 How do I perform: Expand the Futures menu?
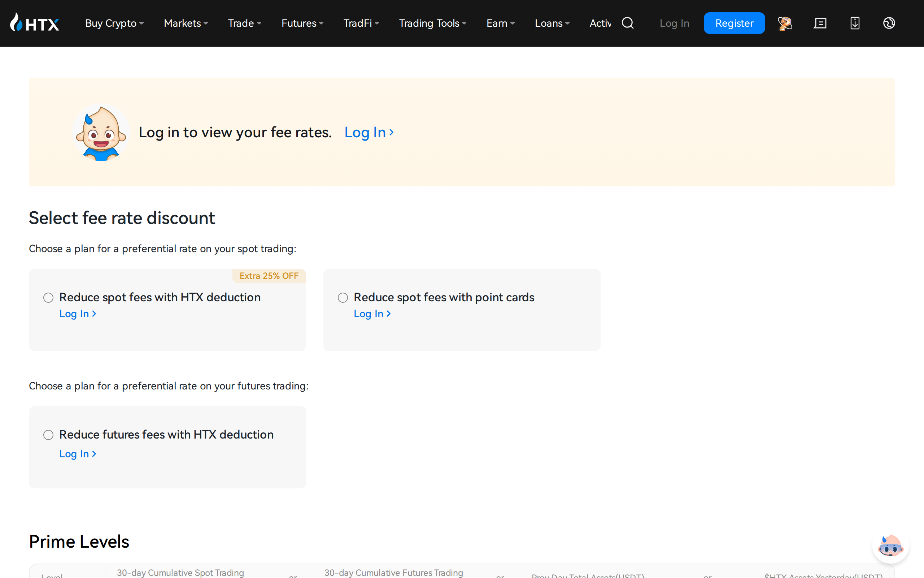(302, 23)
